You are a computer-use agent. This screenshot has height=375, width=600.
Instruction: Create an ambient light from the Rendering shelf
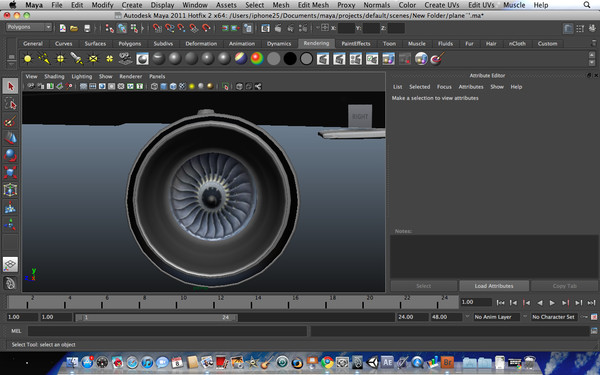(28, 59)
